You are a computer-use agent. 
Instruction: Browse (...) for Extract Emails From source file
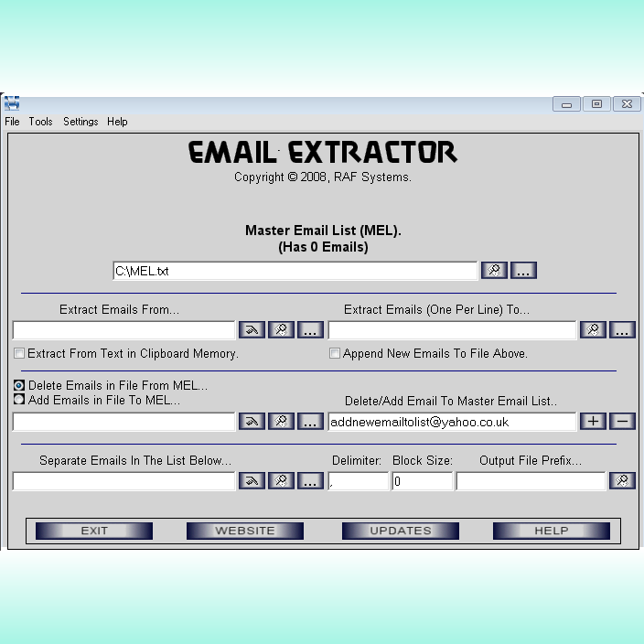pos(310,330)
